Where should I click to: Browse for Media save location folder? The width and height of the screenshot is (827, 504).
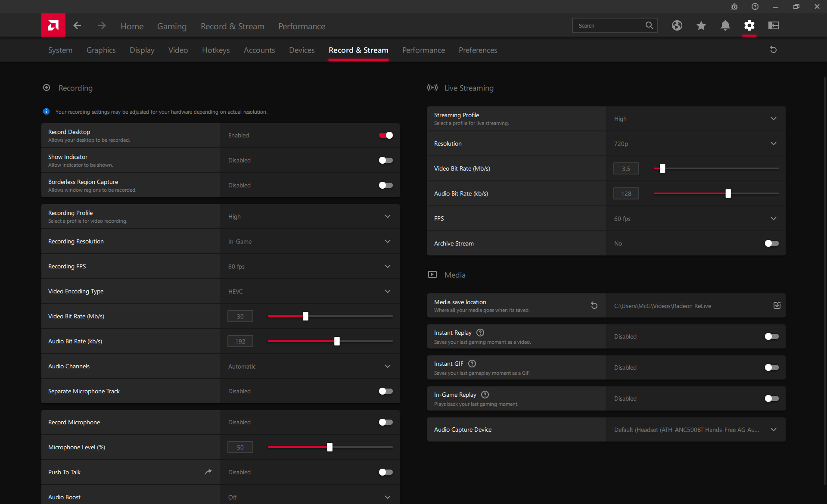[777, 305]
